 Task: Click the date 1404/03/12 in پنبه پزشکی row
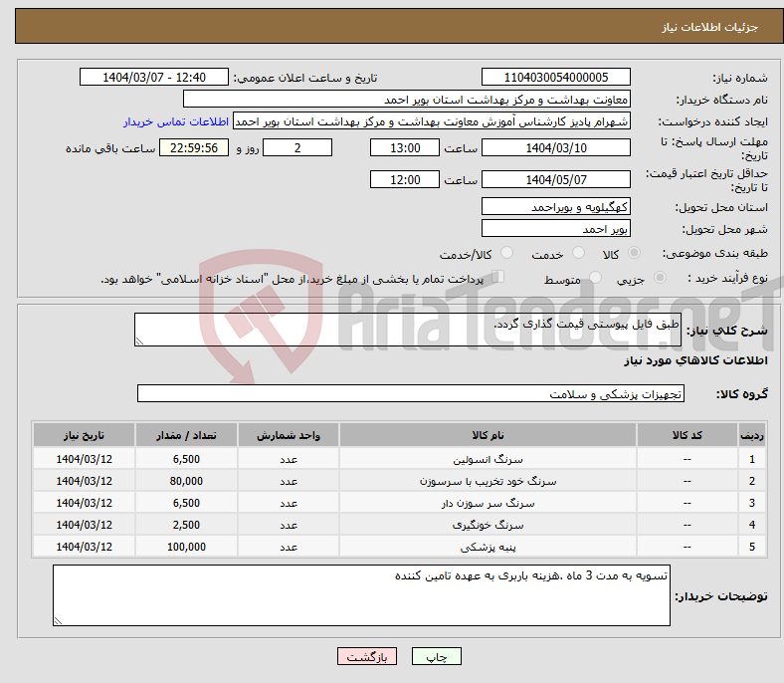(x=84, y=547)
